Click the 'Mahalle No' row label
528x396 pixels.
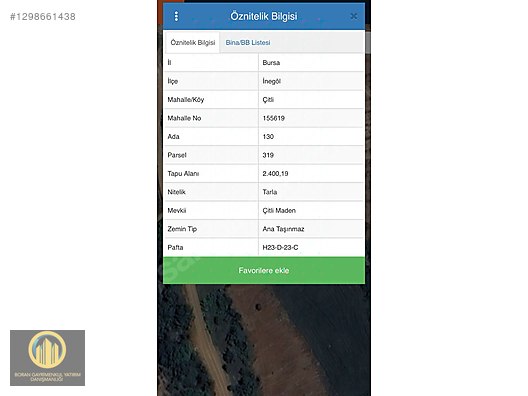(184, 118)
